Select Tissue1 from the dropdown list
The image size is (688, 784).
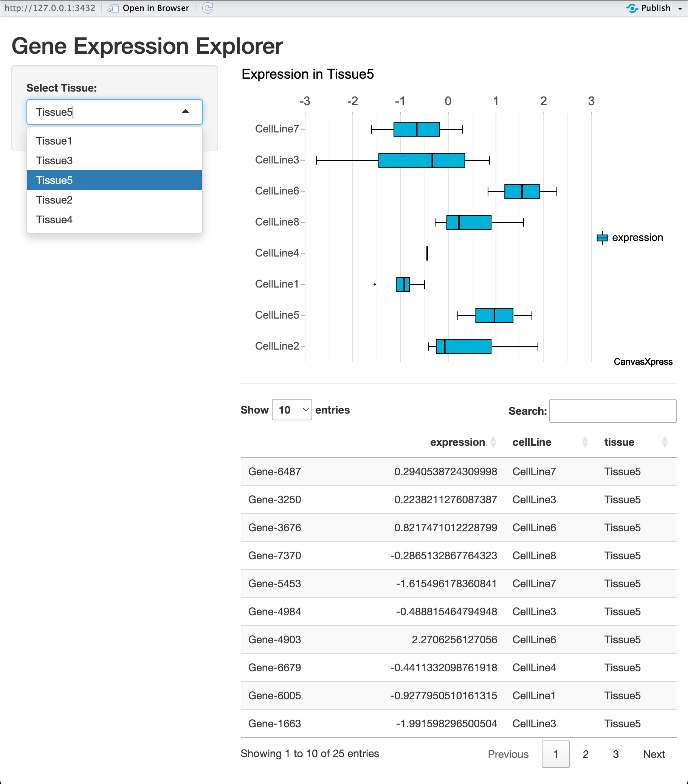(x=54, y=141)
